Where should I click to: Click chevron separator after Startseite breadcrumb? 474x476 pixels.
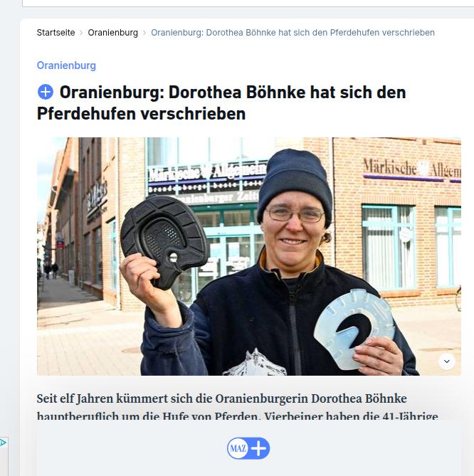click(x=81, y=33)
